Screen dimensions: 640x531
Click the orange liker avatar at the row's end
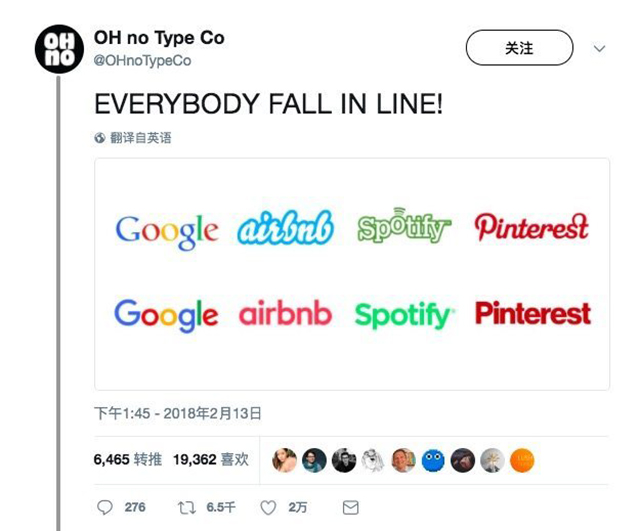(522, 460)
